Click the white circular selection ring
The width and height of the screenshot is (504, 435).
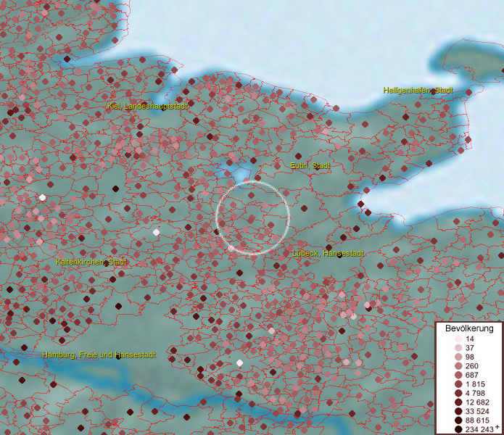(253, 218)
